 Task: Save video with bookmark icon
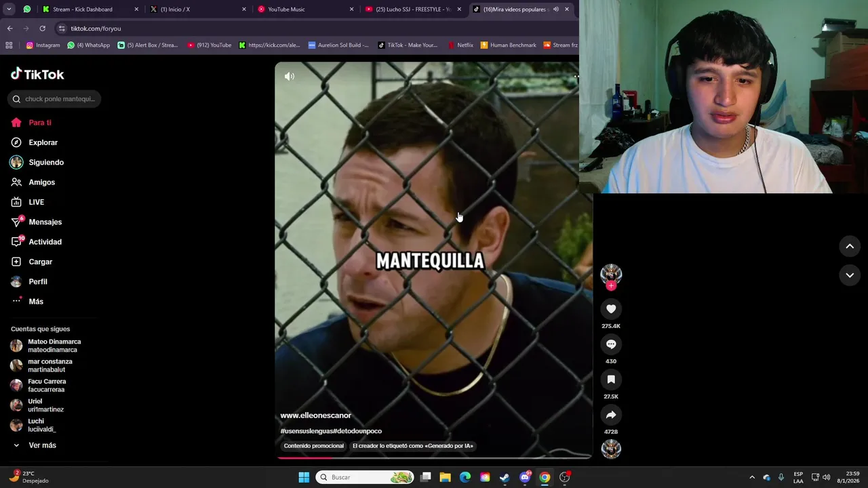611,380
